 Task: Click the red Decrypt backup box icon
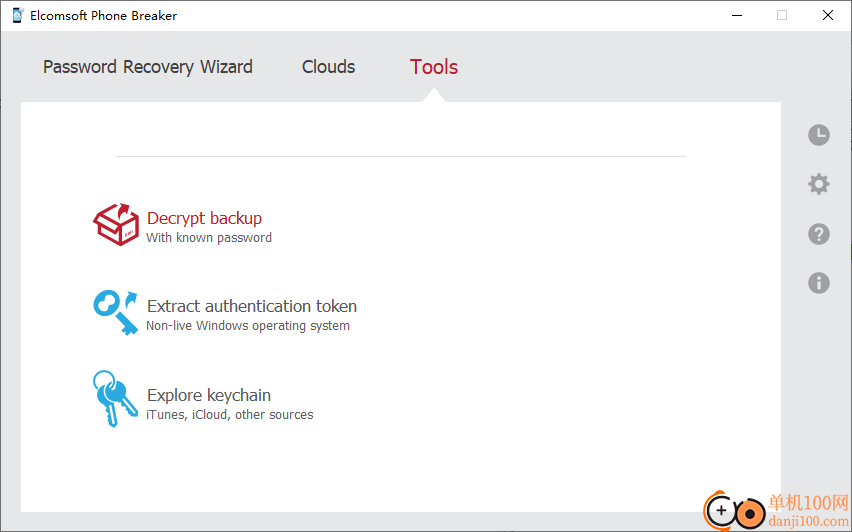pos(116,224)
